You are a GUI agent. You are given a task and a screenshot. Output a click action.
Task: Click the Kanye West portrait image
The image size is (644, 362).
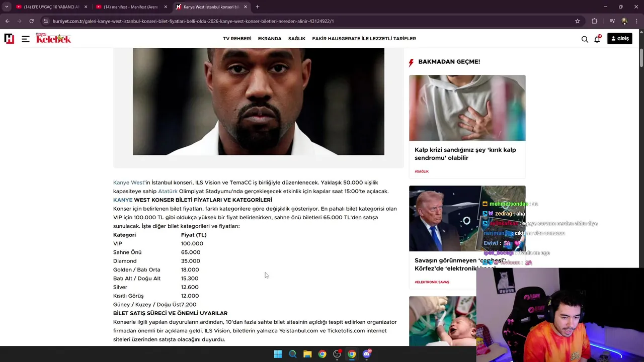pyautogui.click(x=259, y=102)
